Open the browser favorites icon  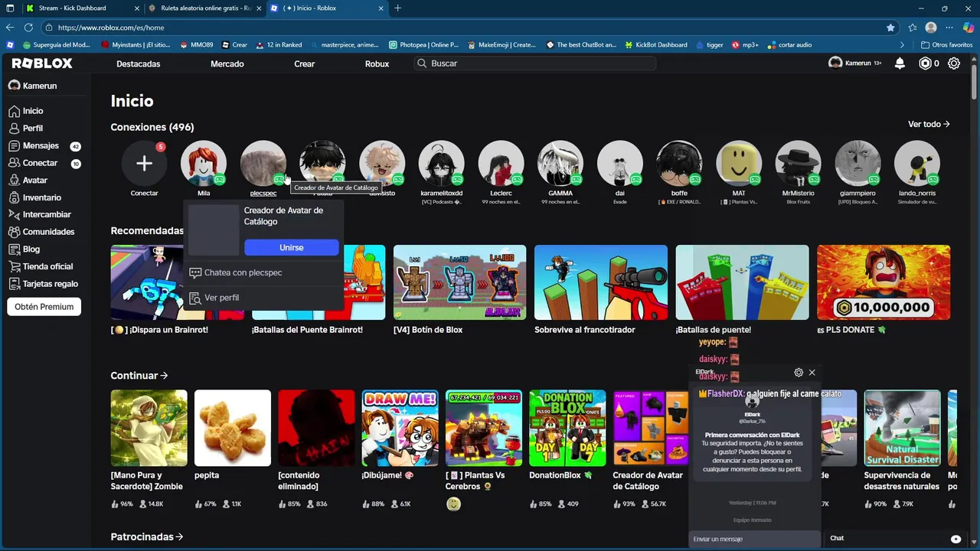(912, 28)
